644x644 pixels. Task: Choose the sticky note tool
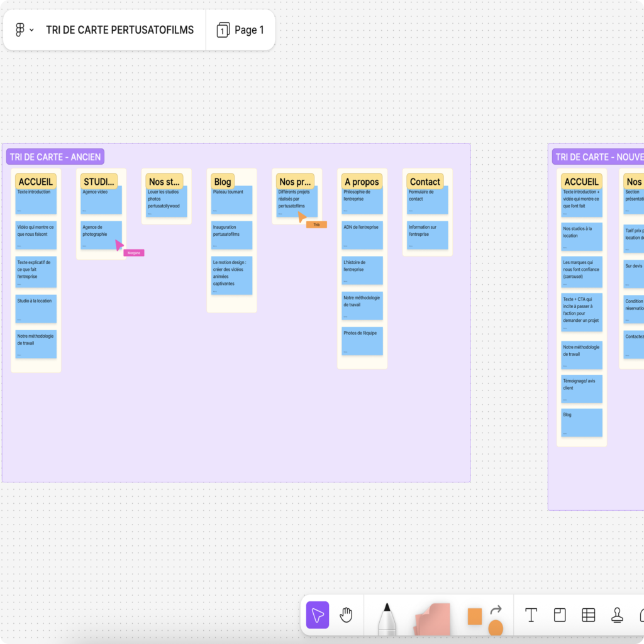tap(432, 619)
